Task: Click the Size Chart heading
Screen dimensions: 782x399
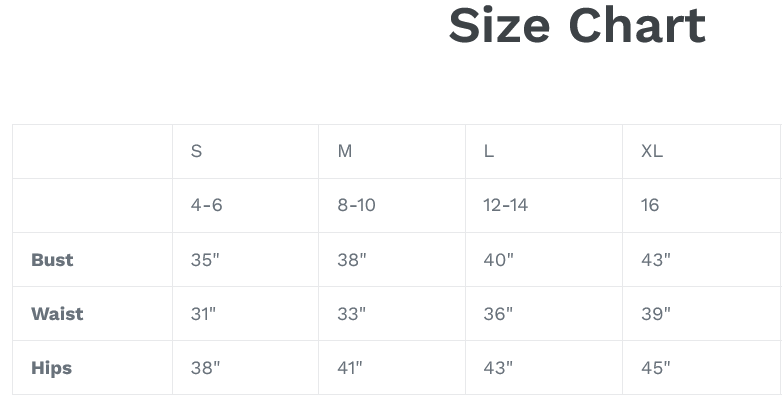Action: (577, 26)
